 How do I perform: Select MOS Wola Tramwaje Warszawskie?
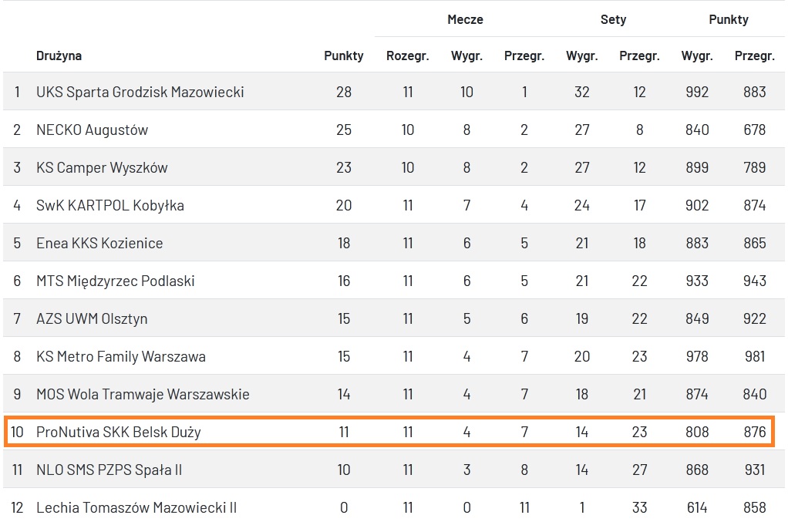[143, 394]
